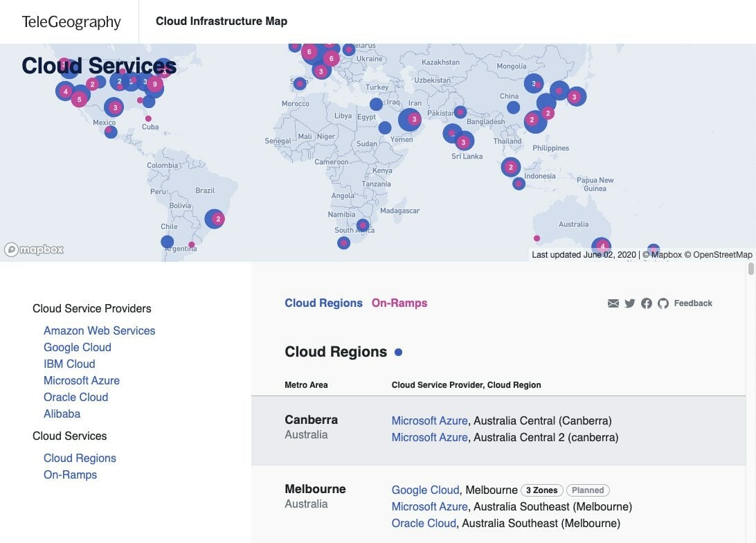
Task: Click the blue marker near Egypt
Action: [x=376, y=104]
